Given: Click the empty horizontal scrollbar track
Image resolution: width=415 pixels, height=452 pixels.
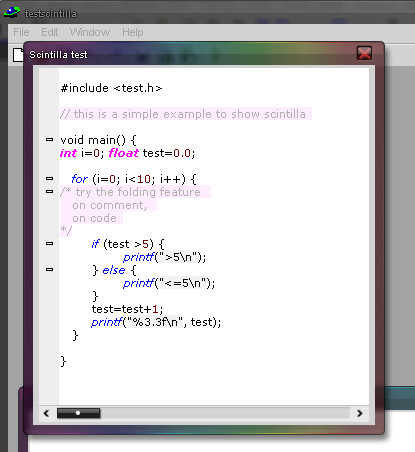Looking at the screenshot, I should click(x=225, y=413).
